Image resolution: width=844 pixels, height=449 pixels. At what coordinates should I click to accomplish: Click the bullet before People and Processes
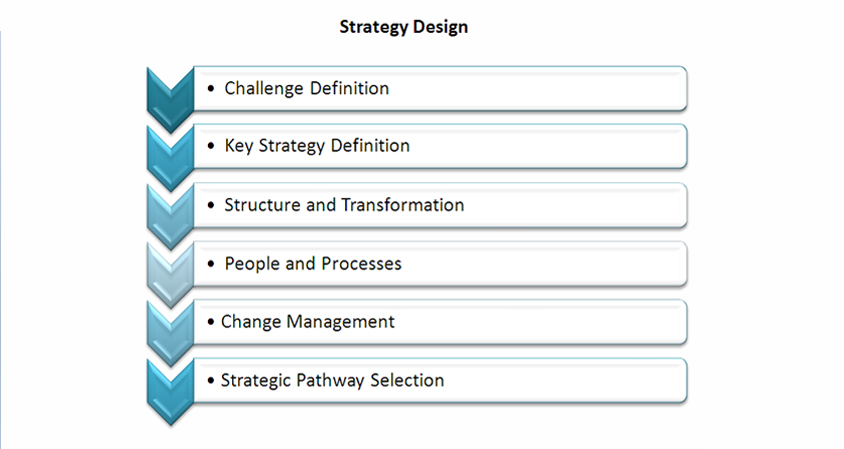[x=211, y=264]
